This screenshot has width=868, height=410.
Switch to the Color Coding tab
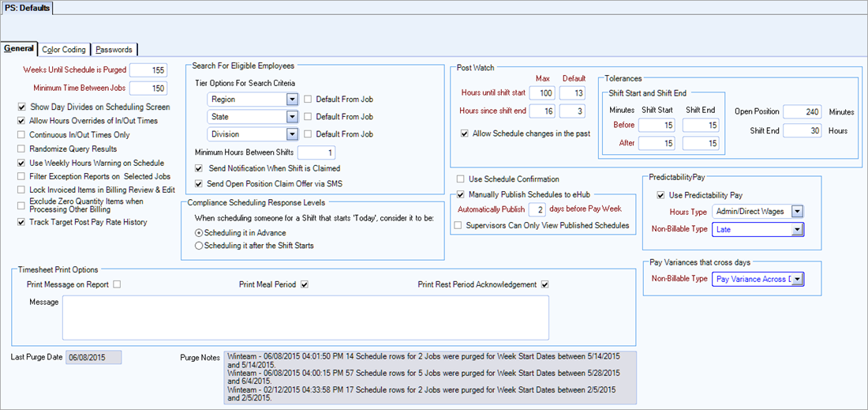(x=64, y=50)
